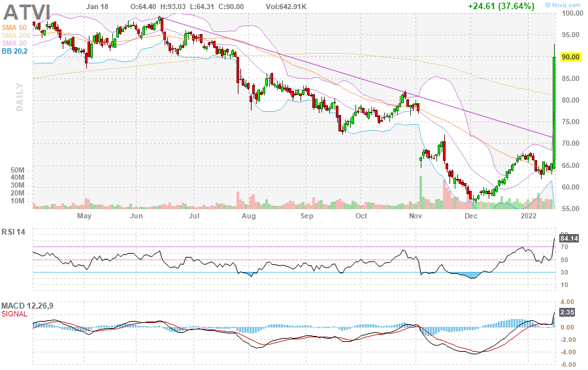Open the finviz.com watermark link
Screen dimensions: 588x370
click(x=563, y=5)
